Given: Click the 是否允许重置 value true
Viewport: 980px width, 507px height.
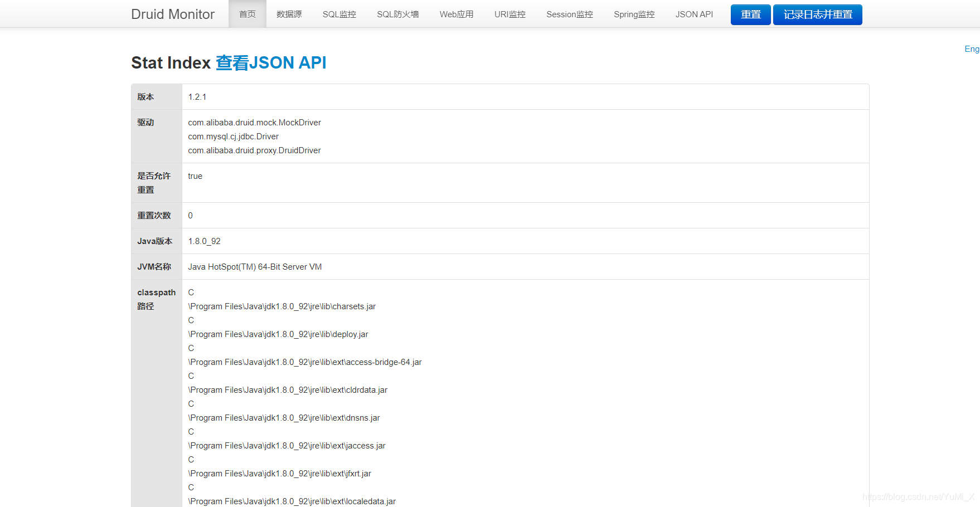Looking at the screenshot, I should 195,176.
